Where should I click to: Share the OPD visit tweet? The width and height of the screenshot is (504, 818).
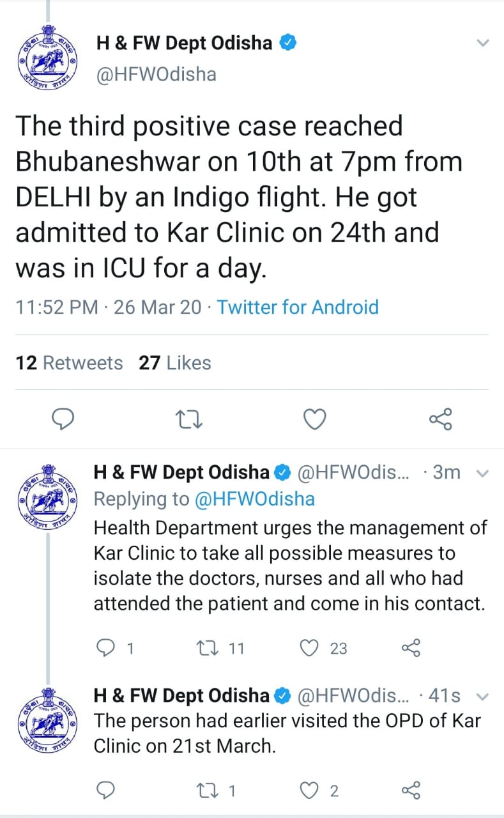411,791
